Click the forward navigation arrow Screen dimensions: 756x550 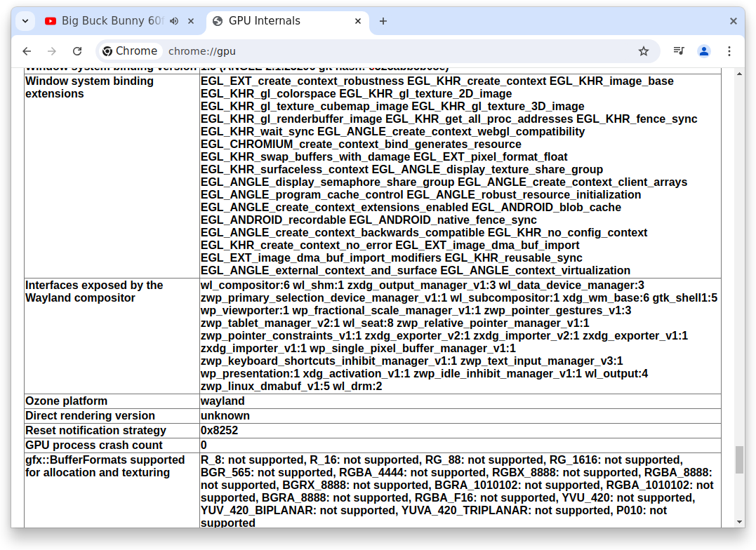(52, 51)
